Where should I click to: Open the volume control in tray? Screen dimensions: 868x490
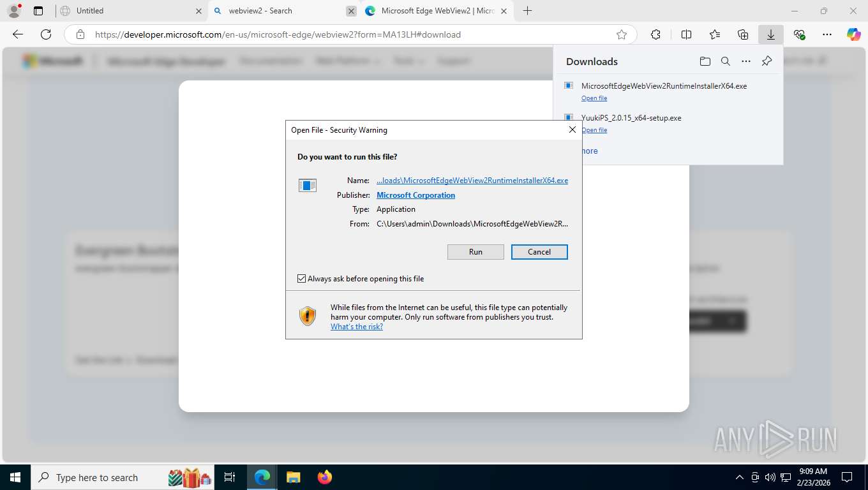tap(770, 477)
